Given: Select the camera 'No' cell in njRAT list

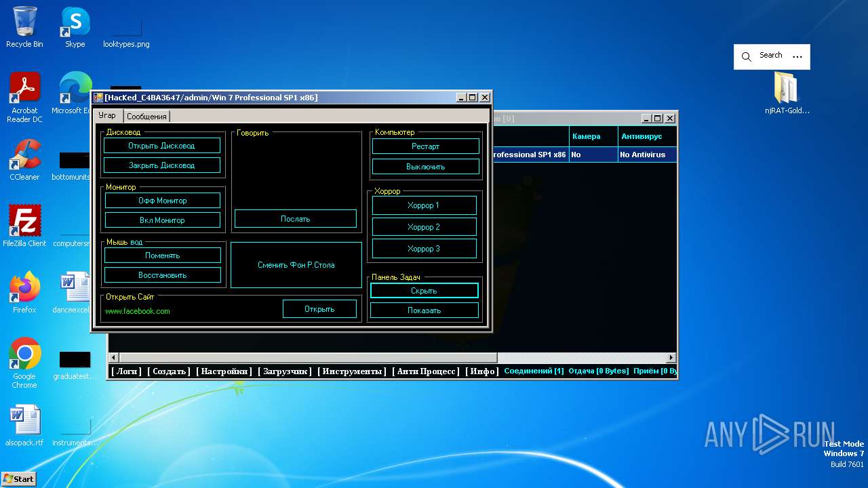Looking at the screenshot, I should pos(593,155).
